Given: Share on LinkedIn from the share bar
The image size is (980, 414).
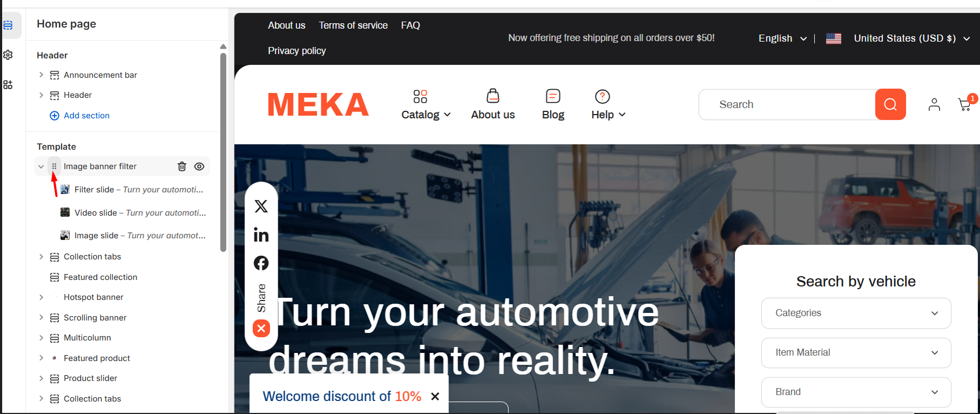Looking at the screenshot, I should pos(261,235).
